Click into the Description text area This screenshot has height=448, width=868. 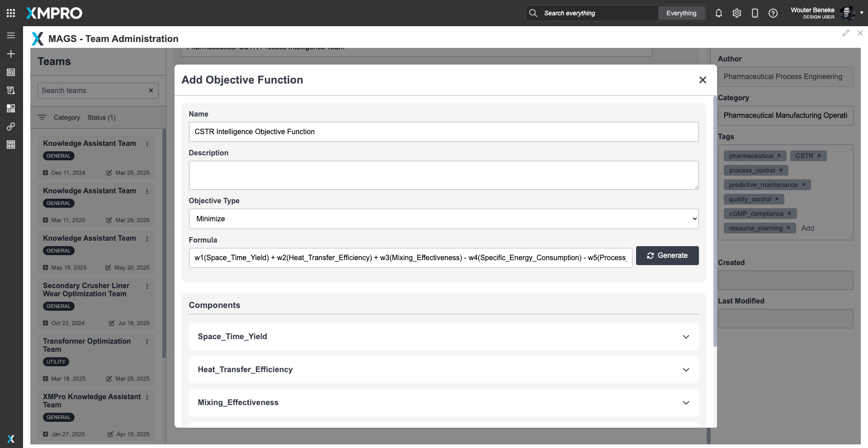pyautogui.click(x=443, y=175)
